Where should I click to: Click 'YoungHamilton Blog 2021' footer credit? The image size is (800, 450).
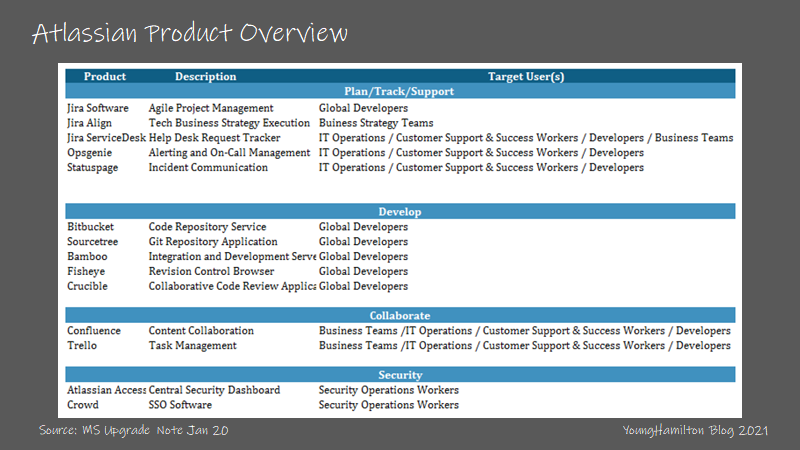click(x=695, y=431)
